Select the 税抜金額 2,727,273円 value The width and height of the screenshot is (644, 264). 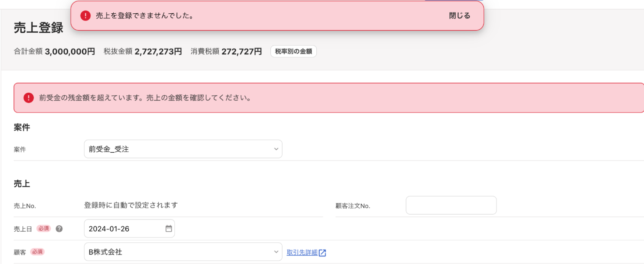point(158,51)
